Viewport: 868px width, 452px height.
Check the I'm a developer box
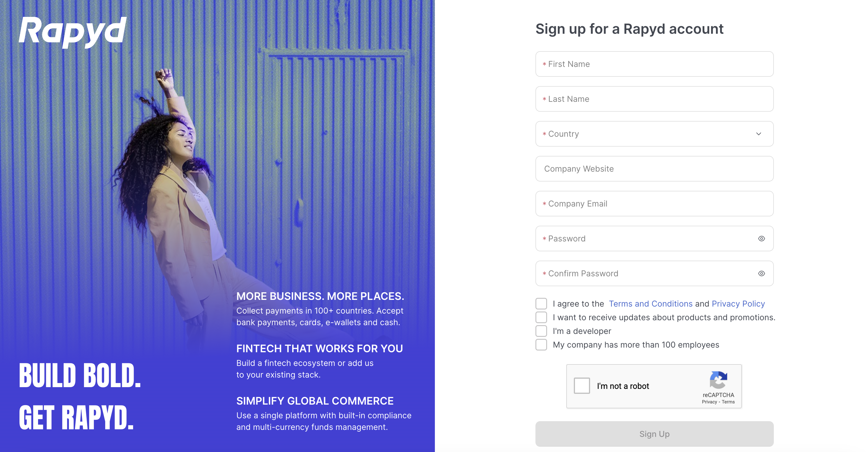pos(541,331)
